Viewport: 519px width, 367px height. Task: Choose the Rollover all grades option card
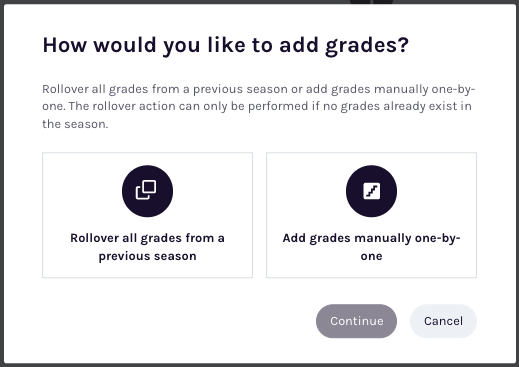(147, 215)
